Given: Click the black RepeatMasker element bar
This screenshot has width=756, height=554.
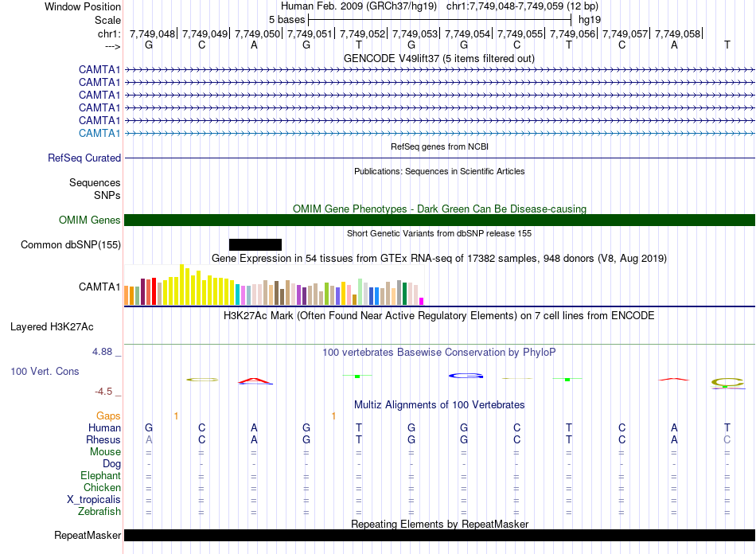Looking at the screenshot, I should pos(439,536).
